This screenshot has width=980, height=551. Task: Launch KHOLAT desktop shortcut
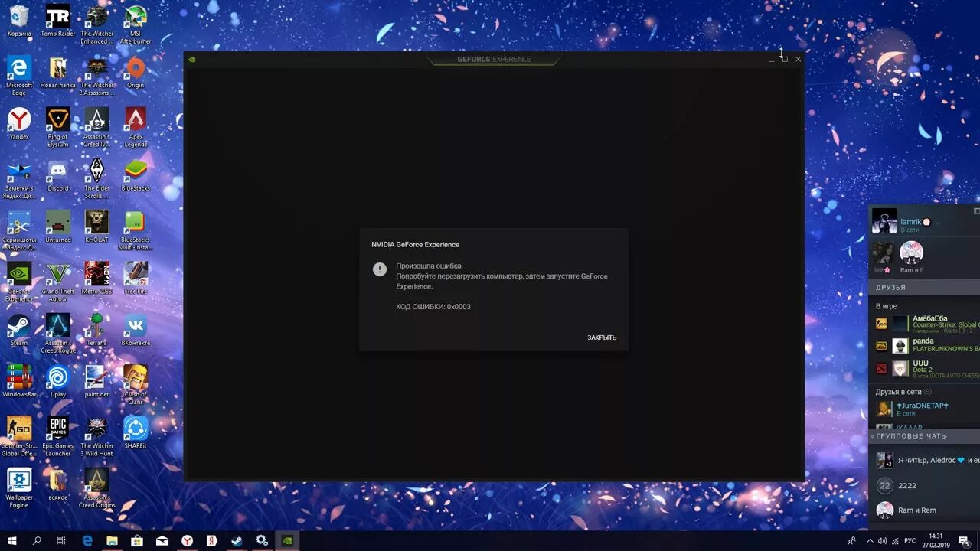pos(96,227)
